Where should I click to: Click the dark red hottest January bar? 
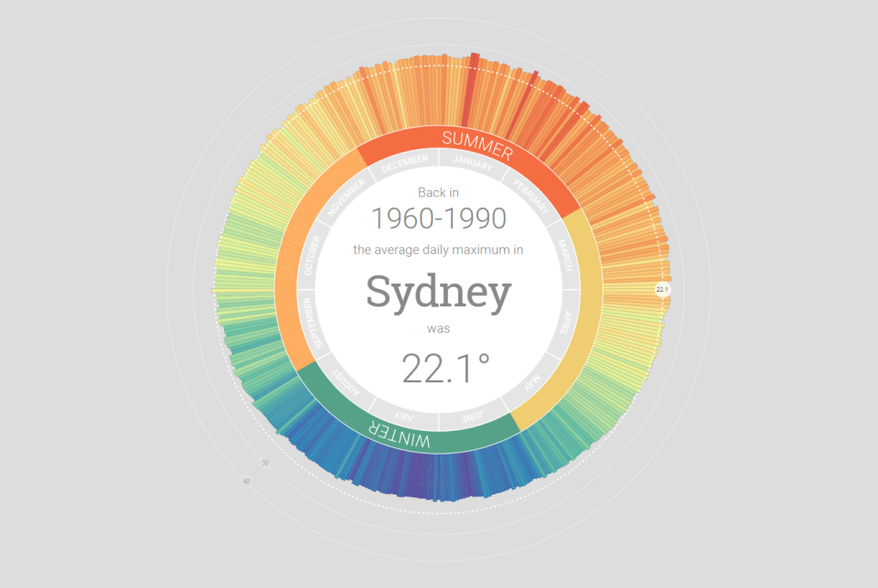pyautogui.click(x=470, y=90)
